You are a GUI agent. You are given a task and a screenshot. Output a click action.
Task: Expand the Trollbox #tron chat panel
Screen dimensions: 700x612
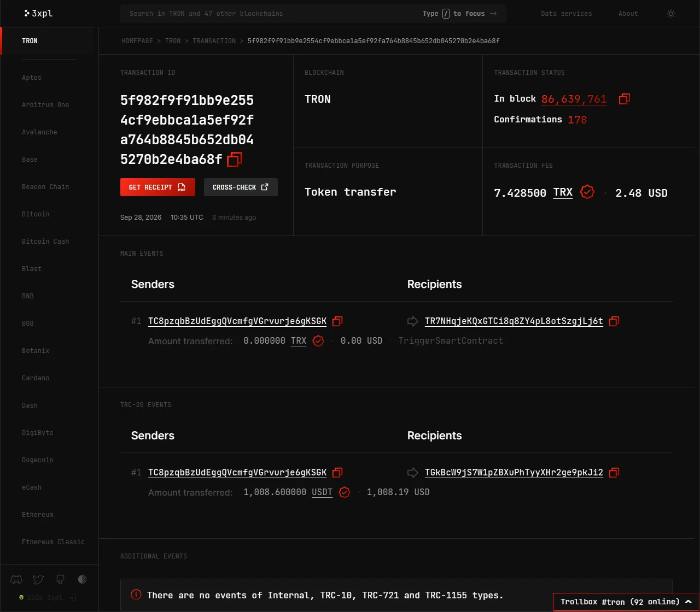click(626, 602)
